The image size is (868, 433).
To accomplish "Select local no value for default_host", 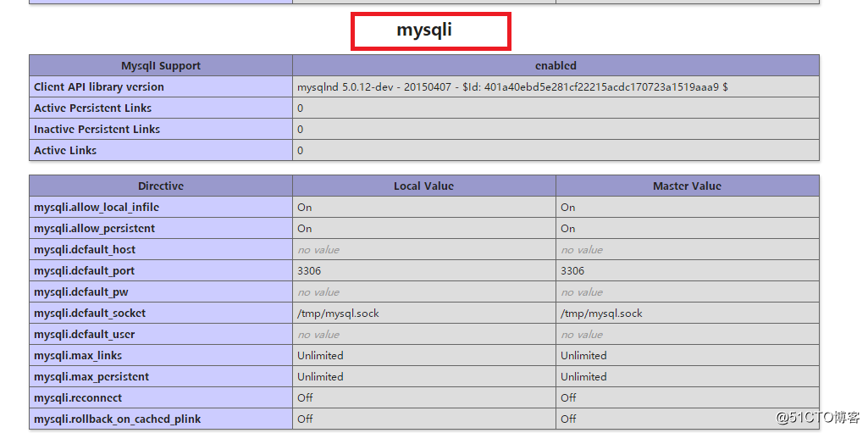I will (x=318, y=250).
